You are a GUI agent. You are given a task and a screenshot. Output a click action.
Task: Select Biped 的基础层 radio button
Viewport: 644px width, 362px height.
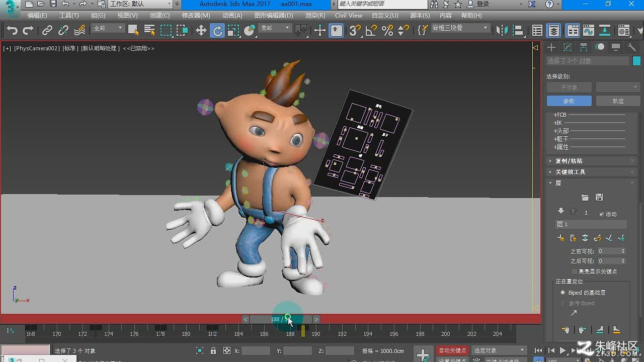pos(563,293)
